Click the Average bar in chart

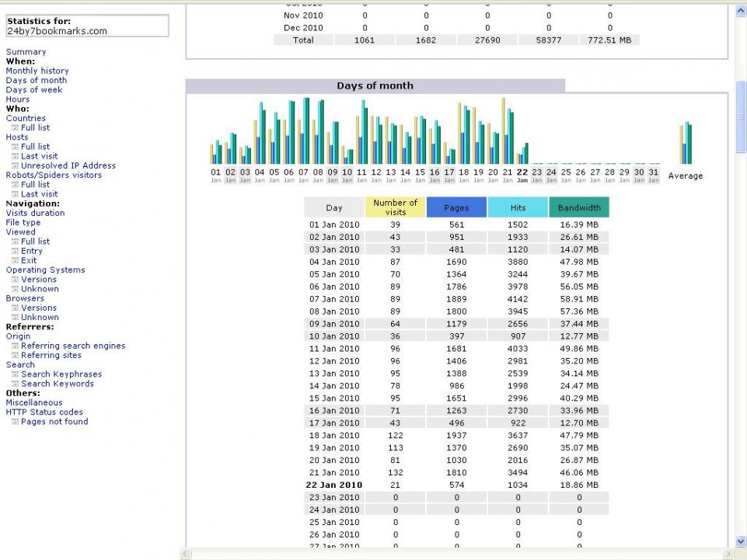click(x=686, y=144)
